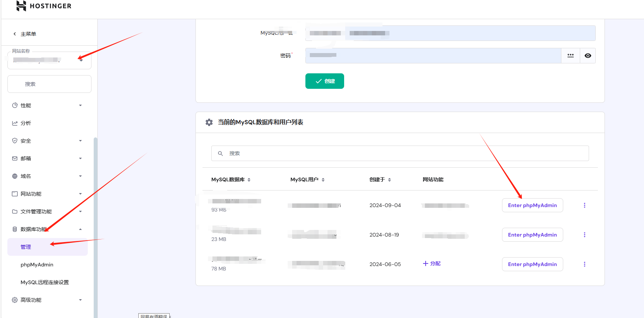Expand the 安全 section arrow
This screenshot has width=644, height=318.
pos(80,141)
